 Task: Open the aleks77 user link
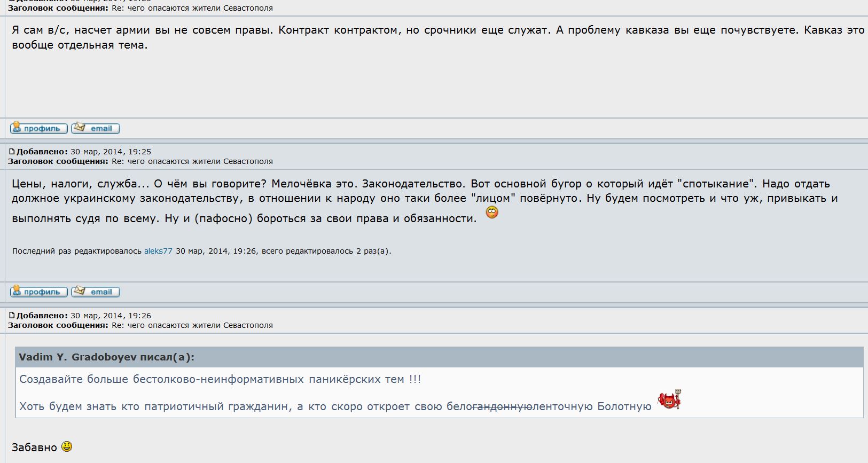pyautogui.click(x=158, y=251)
